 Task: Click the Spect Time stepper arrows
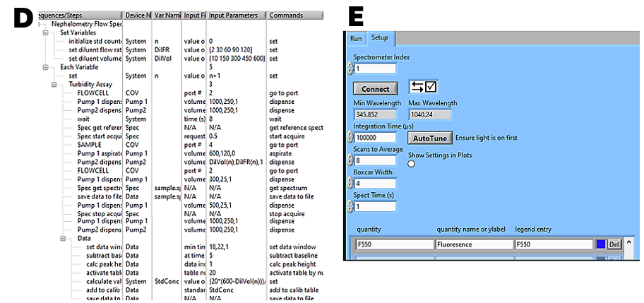pyautogui.click(x=350, y=207)
